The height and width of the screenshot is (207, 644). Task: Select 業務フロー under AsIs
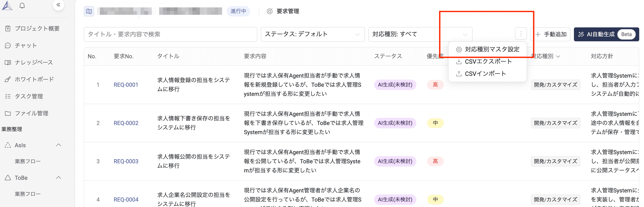coord(28,161)
